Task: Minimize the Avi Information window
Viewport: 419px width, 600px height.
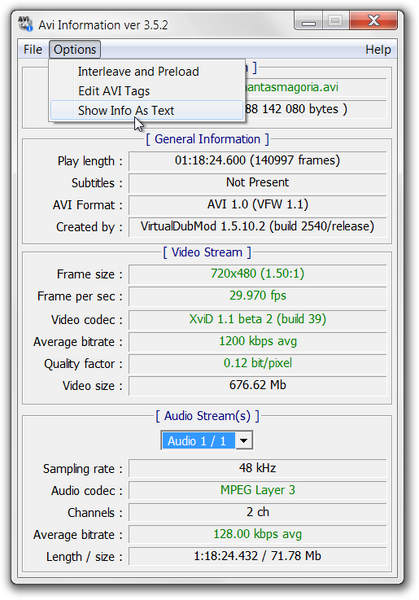Action: coord(308,21)
